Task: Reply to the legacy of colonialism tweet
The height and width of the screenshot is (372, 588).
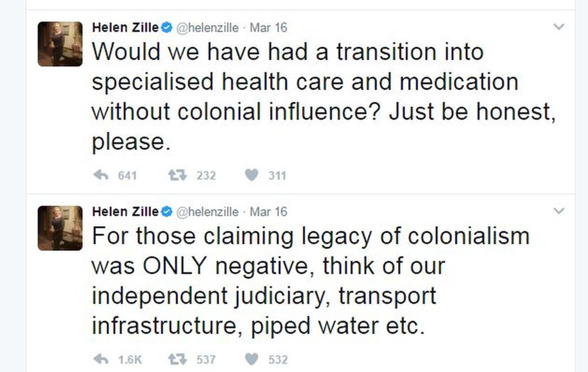Action: tap(101, 360)
